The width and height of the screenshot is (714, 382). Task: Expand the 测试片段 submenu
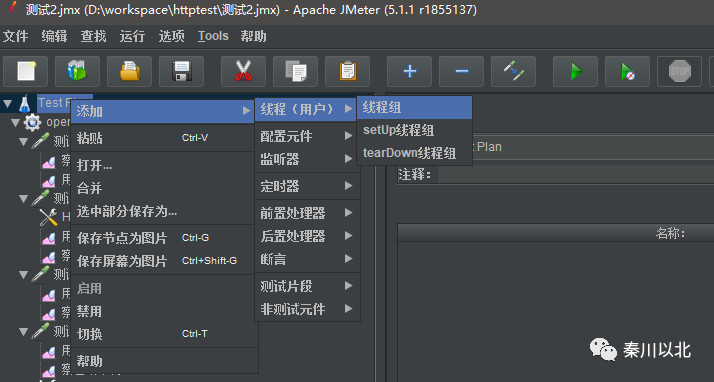pos(307,286)
